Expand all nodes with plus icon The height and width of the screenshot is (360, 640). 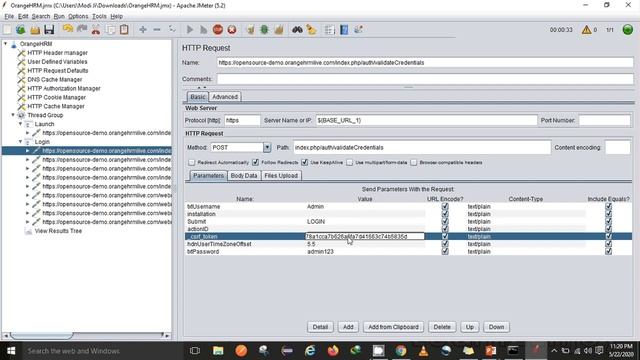[143, 30]
